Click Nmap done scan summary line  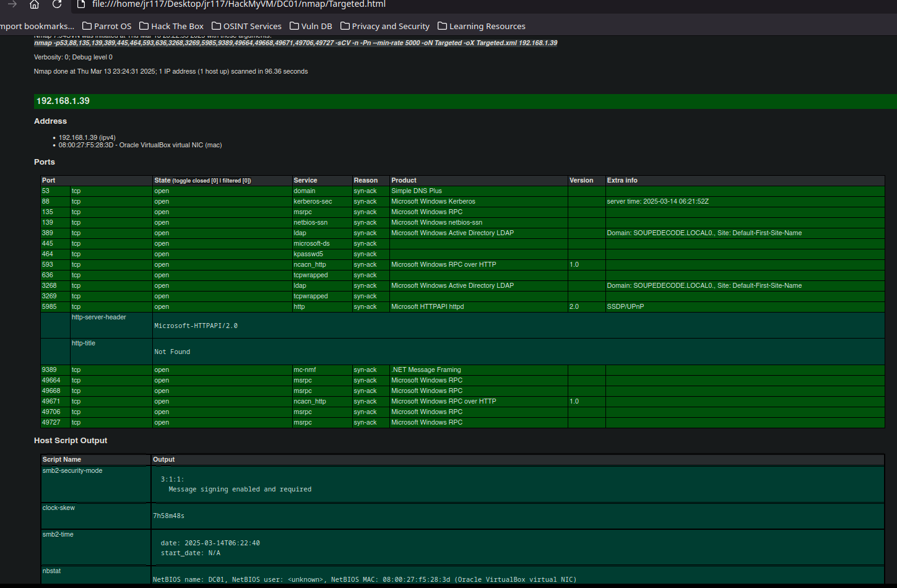point(171,72)
